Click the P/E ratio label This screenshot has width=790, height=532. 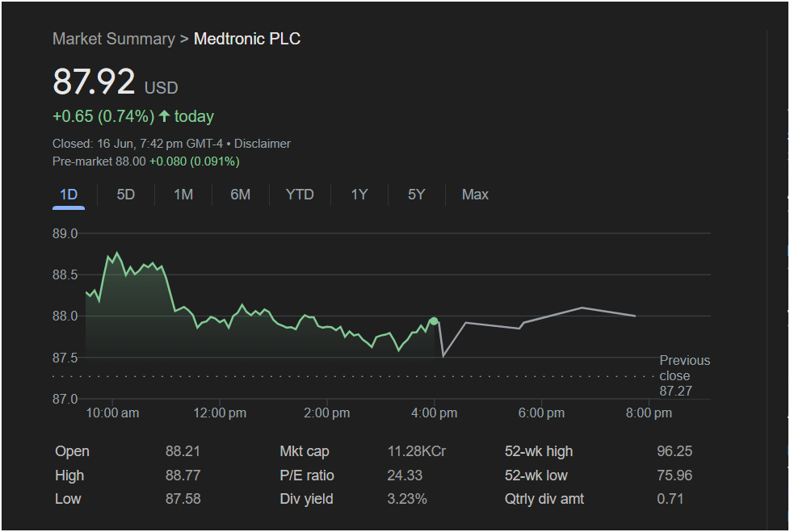(307, 475)
